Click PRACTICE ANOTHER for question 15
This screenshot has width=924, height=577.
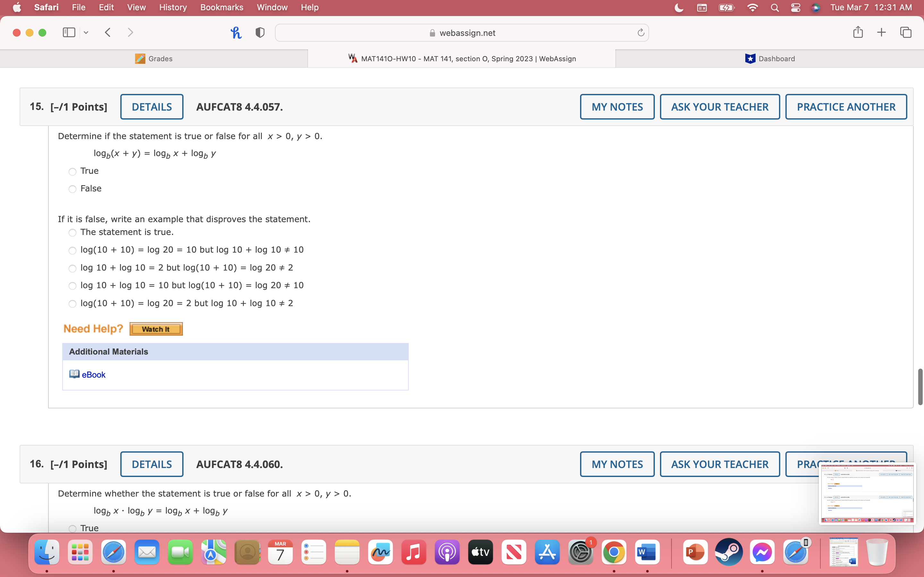[846, 106]
